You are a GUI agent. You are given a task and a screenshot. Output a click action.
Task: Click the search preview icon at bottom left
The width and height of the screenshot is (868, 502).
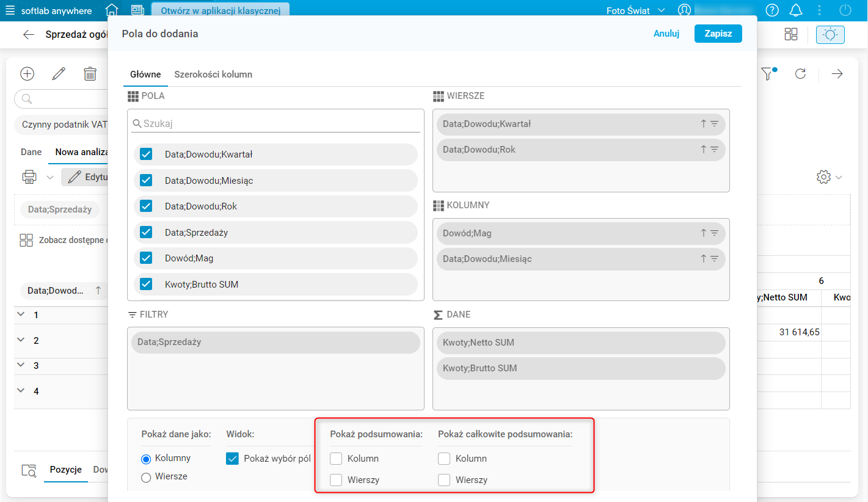point(29,470)
